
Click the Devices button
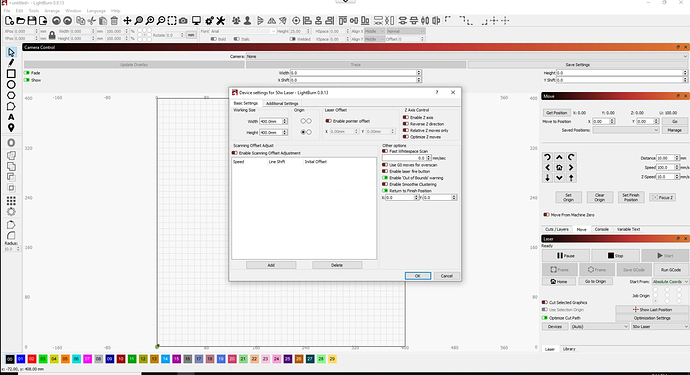coord(554,327)
